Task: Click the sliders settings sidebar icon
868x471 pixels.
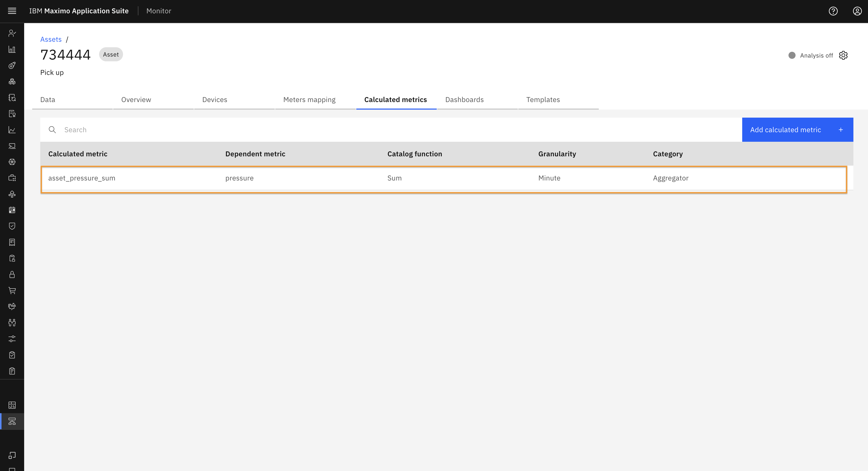Action: [x=12, y=339]
